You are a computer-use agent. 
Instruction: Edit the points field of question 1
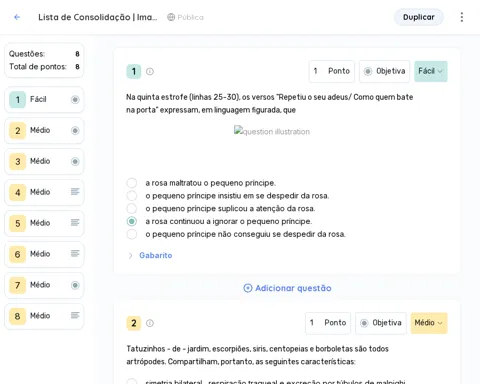pyautogui.click(x=332, y=71)
